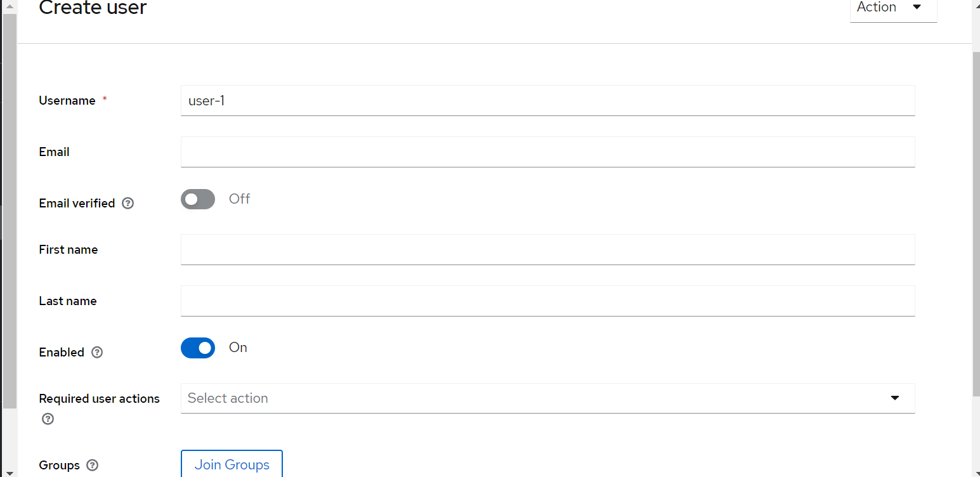Click help icon next to Email verified
Viewport: 980px width, 477px height.
point(128,204)
